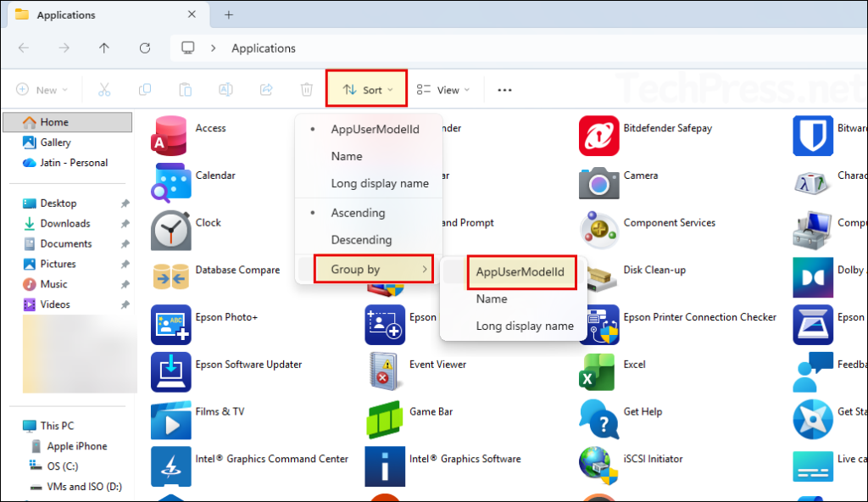This screenshot has width=868, height=502.
Task: Select the Downloads sidebar entry
Action: click(65, 223)
